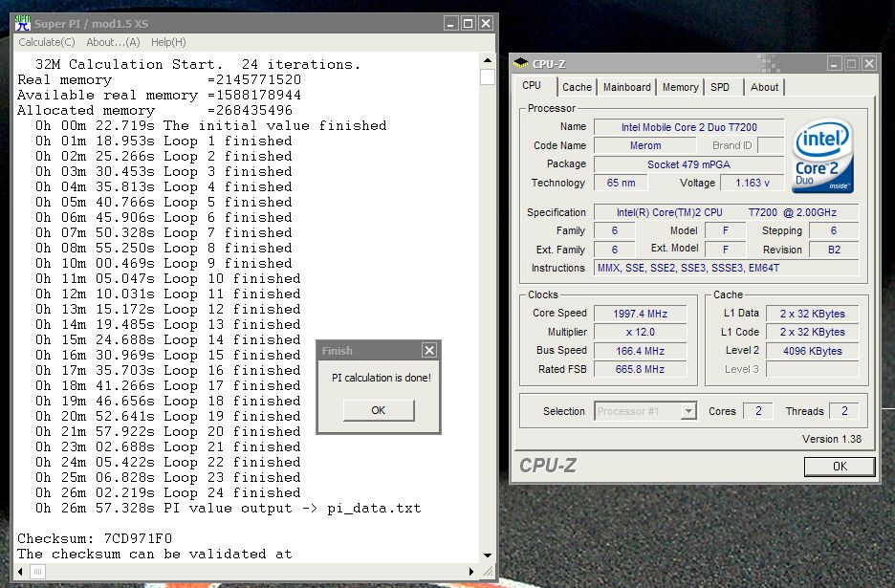The image size is (895, 588).
Task: Click the down arrow of Super PI's vertical scrollbar
Action: (488, 555)
